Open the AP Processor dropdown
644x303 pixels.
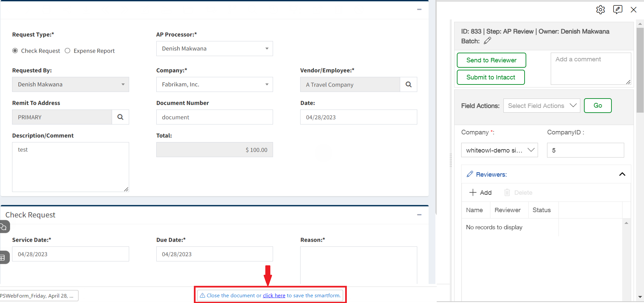[x=215, y=49]
